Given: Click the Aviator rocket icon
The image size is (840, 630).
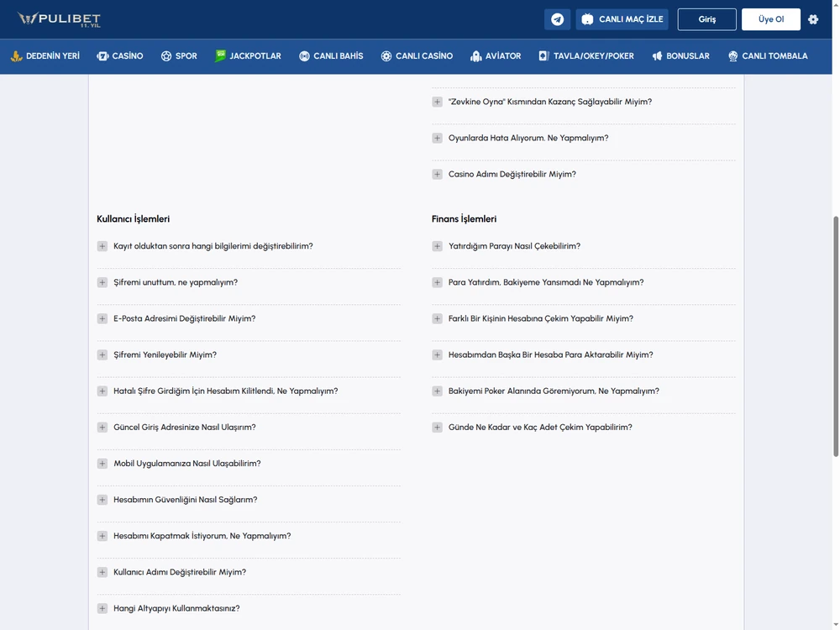Looking at the screenshot, I should 475,55.
